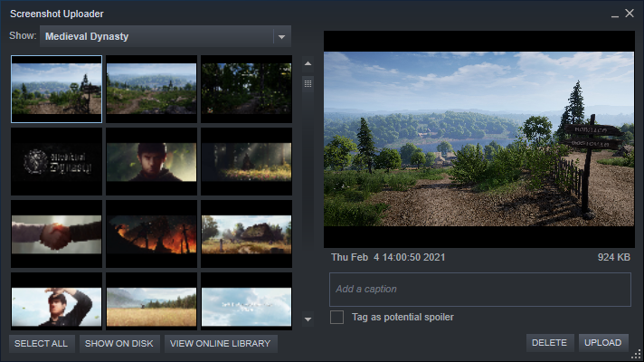Viewport: 644px width, 362px height.
Task: Select the Medieval Dynasty logo thumbnail
Action: [x=57, y=161]
